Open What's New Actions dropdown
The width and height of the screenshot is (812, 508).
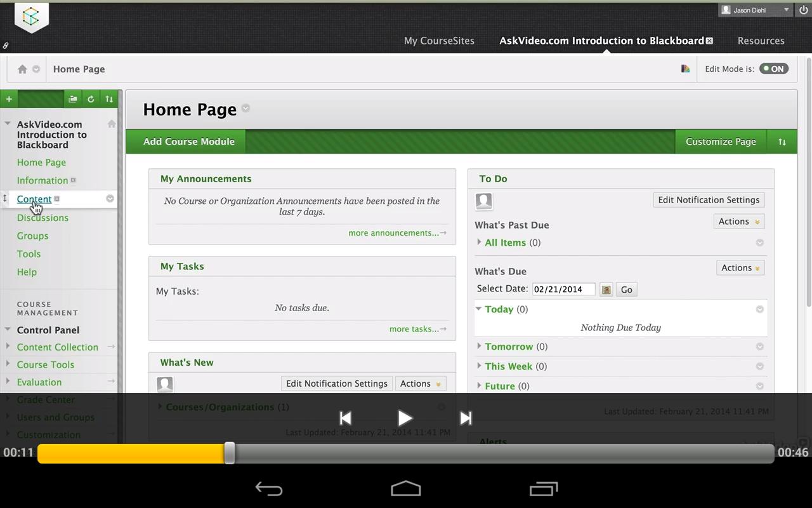click(420, 384)
